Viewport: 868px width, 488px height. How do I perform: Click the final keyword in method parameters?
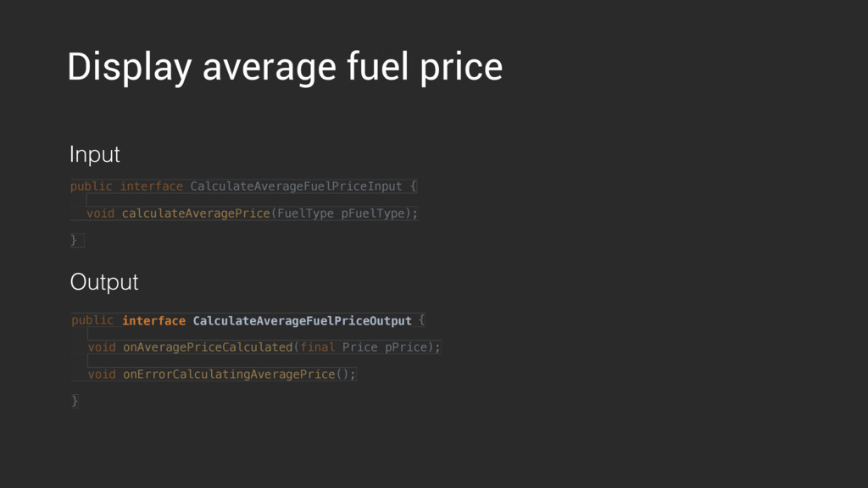[318, 347]
